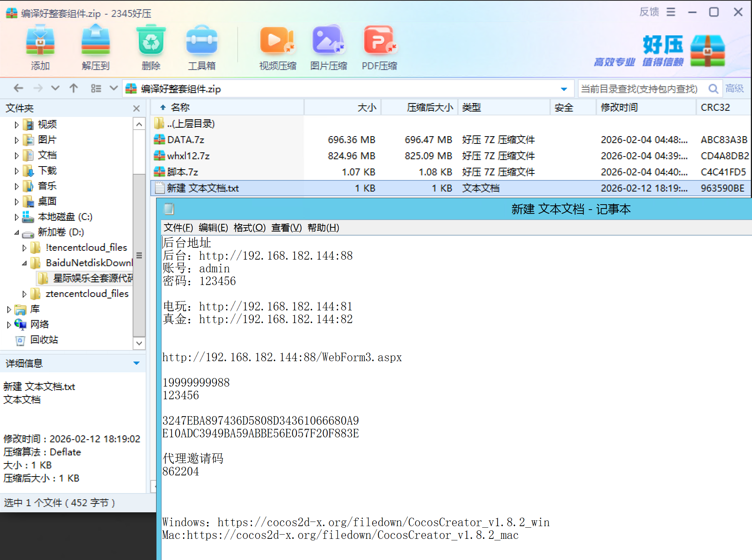
Task: Click the tree scrollbar up arrow
Action: tap(139, 124)
